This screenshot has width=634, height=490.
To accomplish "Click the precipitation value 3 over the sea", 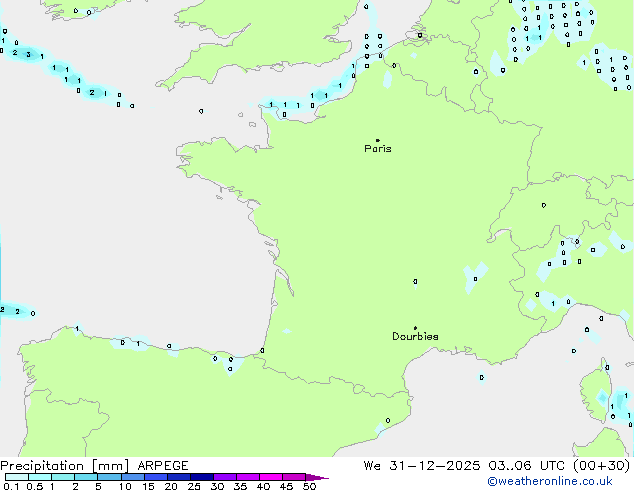I will (x=28, y=55).
